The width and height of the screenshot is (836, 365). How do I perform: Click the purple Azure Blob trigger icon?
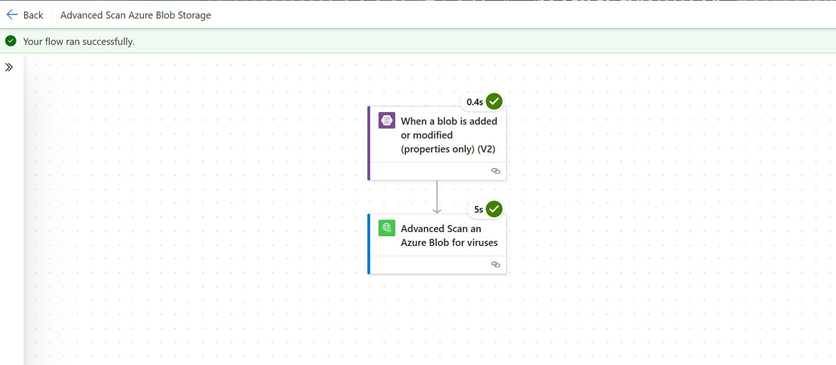[x=387, y=120]
